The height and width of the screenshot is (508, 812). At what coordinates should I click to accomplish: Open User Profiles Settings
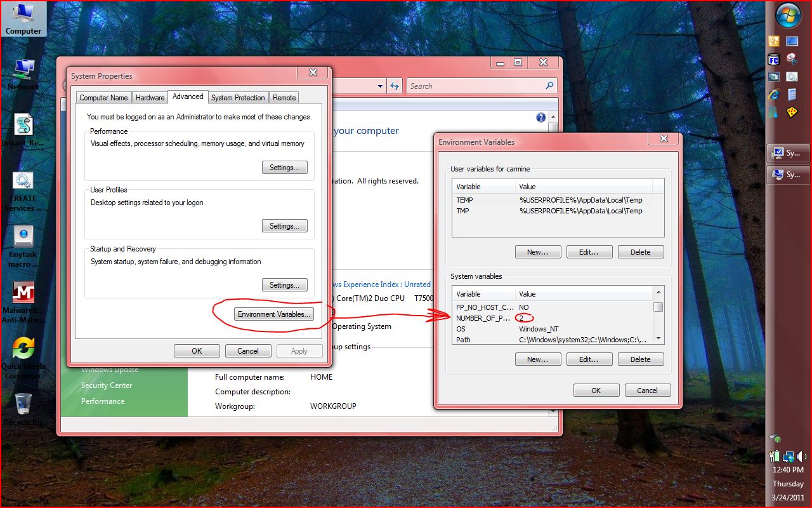point(284,226)
